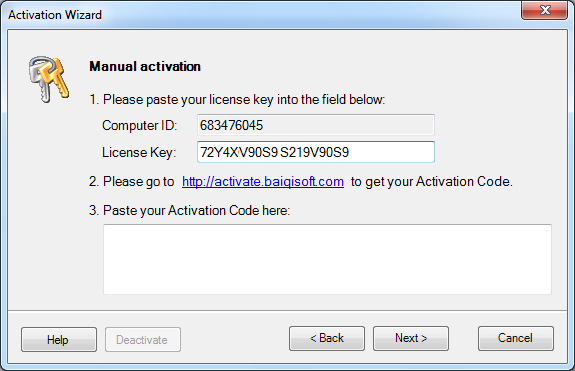Cancel the activation wizard
This screenshot has height=371, width=575.
(516, 338)
